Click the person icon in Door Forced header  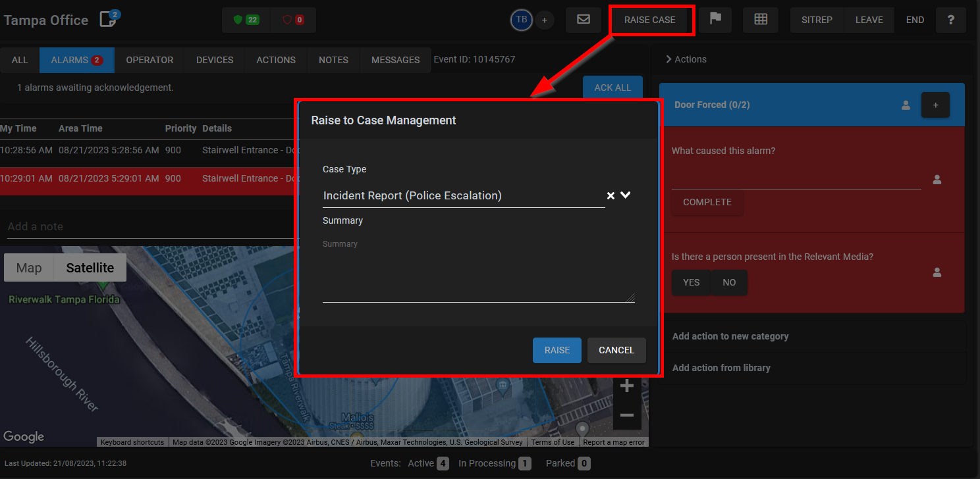tap(906, 105)
